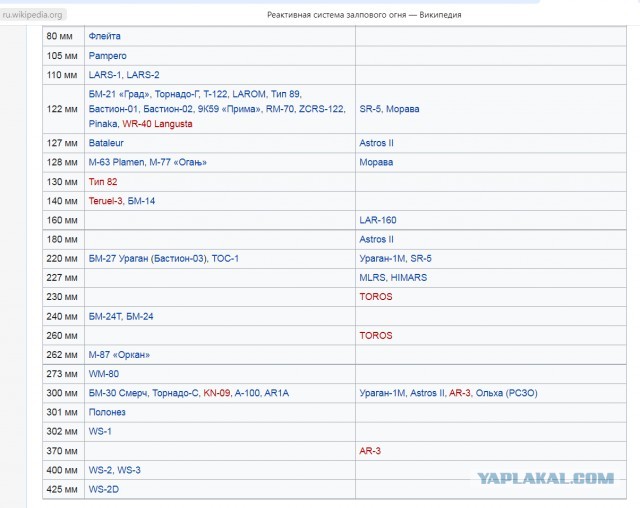
Task: Follow the LARS-2 link
Action: pos(143,75)
